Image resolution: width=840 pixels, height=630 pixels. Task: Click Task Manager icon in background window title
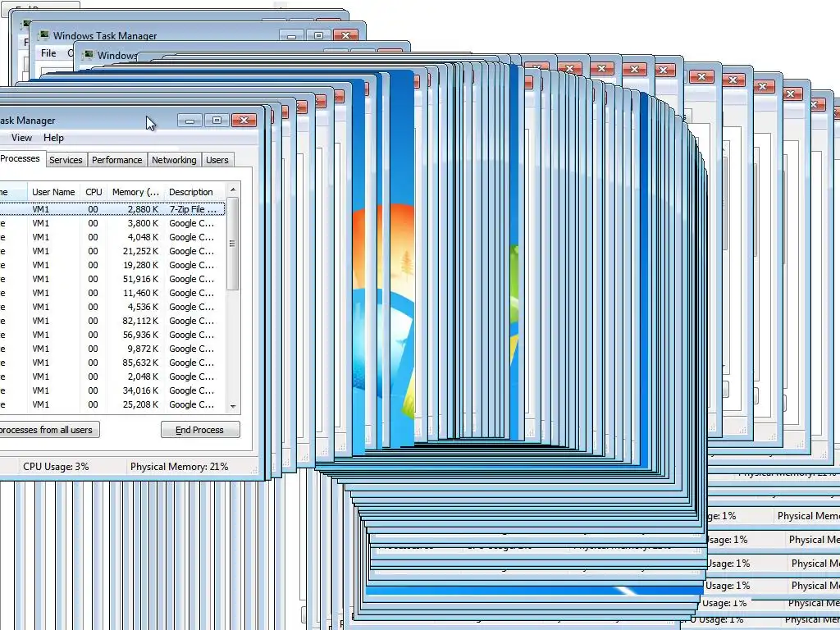click(x=43, y=36)
